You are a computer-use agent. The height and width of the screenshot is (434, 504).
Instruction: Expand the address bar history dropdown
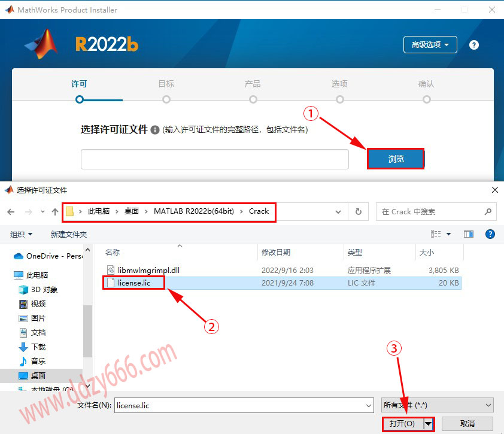pos(338,212)
